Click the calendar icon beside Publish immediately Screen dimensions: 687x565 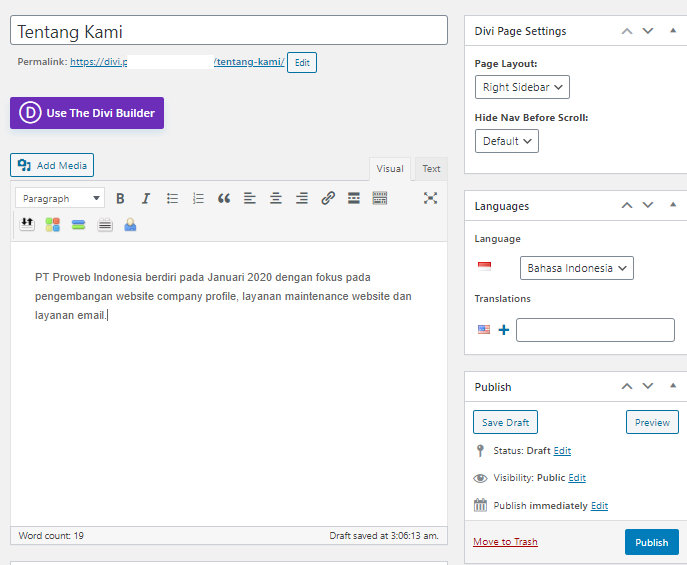(480, 505)
